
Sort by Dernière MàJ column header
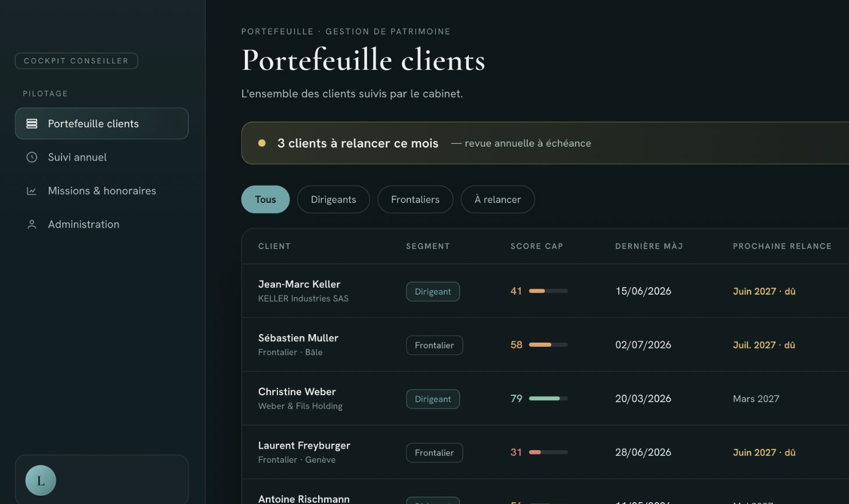[649, 246]
